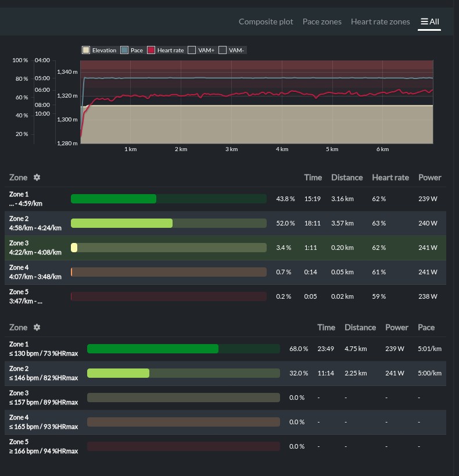Click the 100 % heart rate axis label
The width and height of the screenshot is (459, 476).
coord(20,60)
